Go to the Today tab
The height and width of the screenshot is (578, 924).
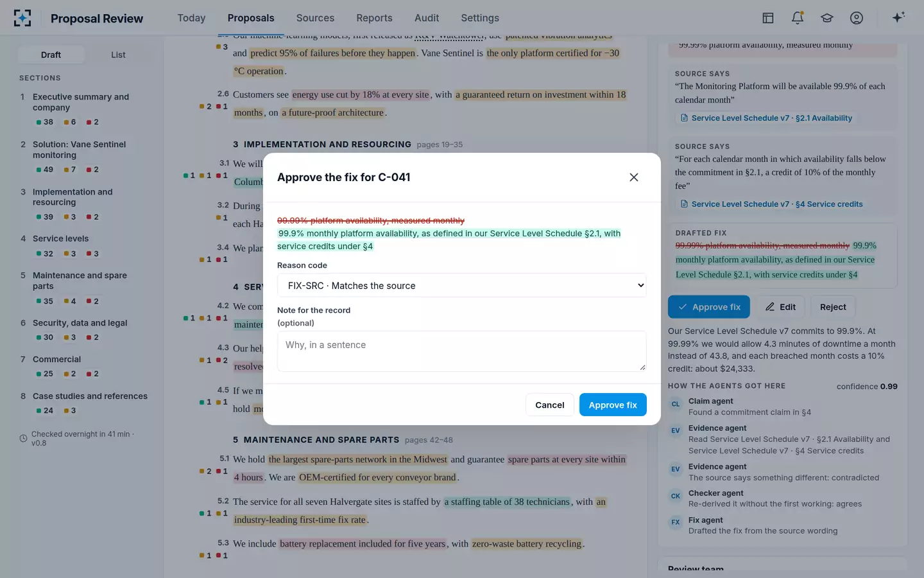click(x=191, y=18)
